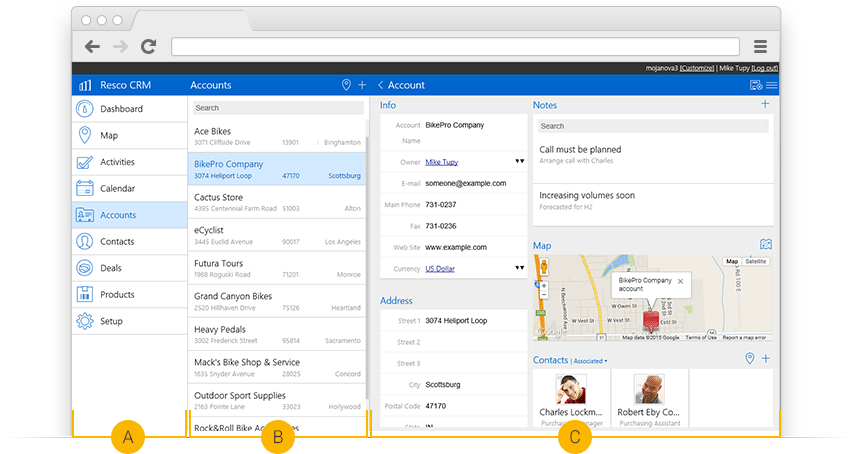
Task: Click the browser reload icon
Action: click(148, 46)
